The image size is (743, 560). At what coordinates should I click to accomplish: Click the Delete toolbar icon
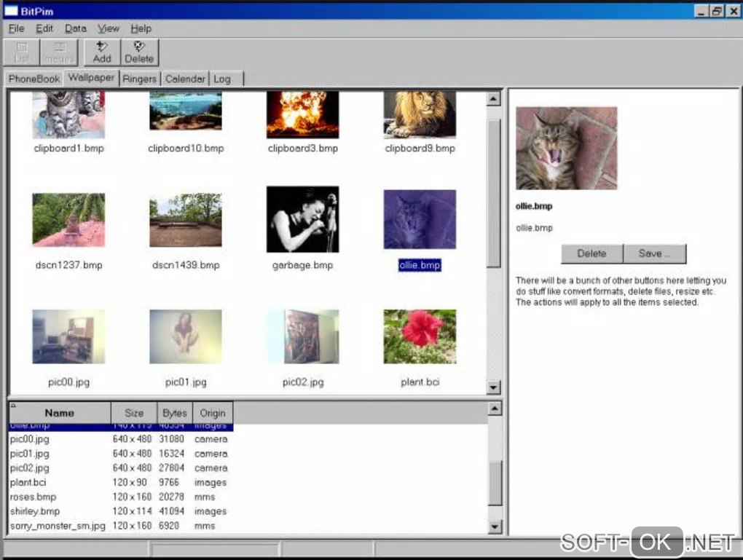pyautogui.click(x=139, y=52)
